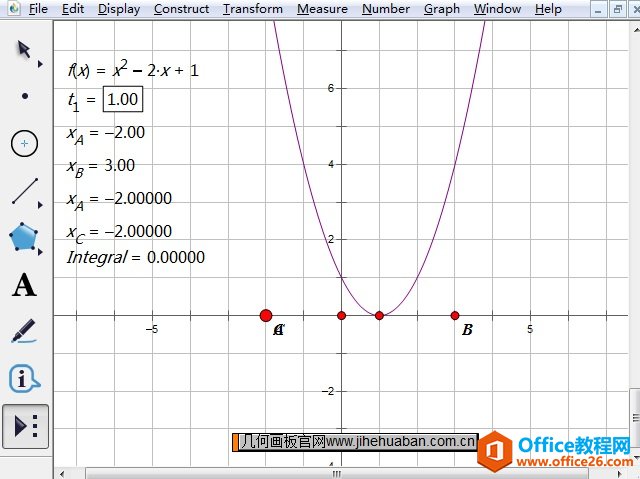Select the Integral = 0.00000 calculation
This screenshot has width=640, height=479.
point(136,257)
